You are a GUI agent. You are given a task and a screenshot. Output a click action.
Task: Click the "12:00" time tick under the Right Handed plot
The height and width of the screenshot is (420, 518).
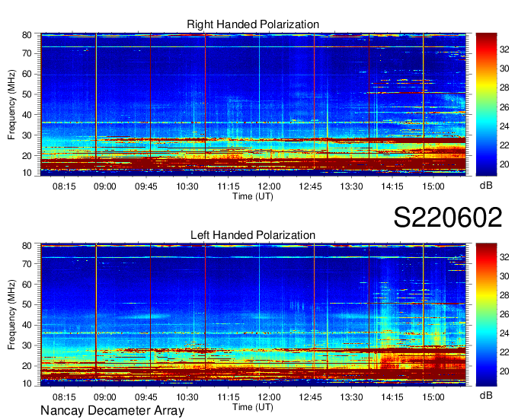coord(269,186)
